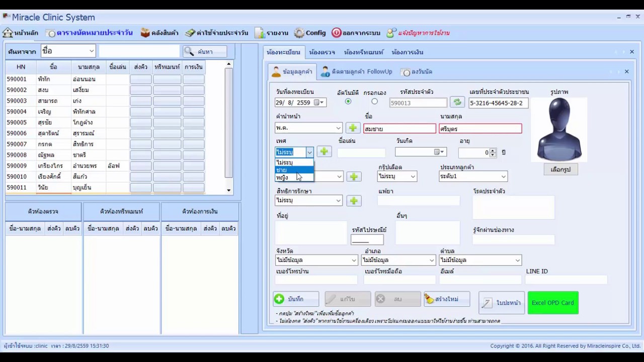Viewport: 644px width, 362px height.
Task: Select the ลงวันนัด appointment tab
Action: point(417,72)
